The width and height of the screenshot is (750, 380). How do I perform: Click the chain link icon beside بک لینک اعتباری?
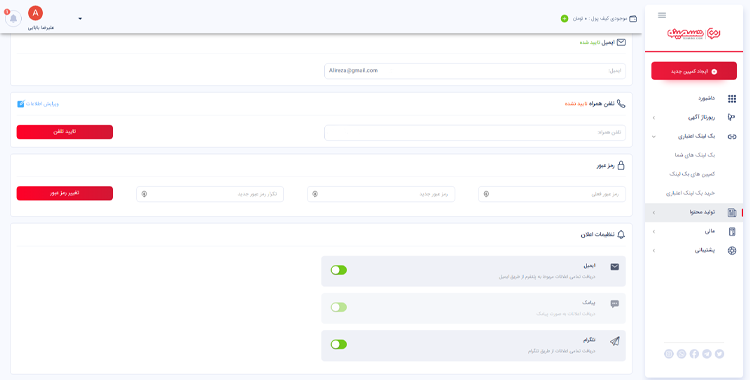(x=732, y=136)
